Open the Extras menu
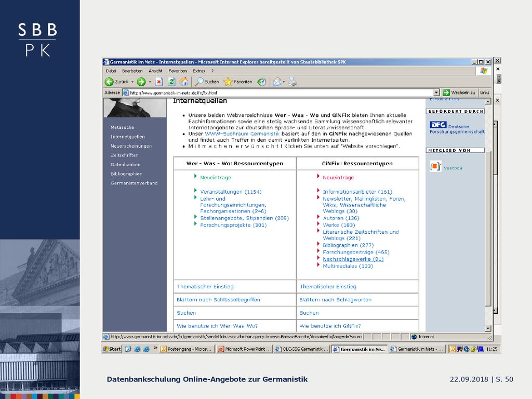Screen dimensions: 532x399 (x=199, y=71)
